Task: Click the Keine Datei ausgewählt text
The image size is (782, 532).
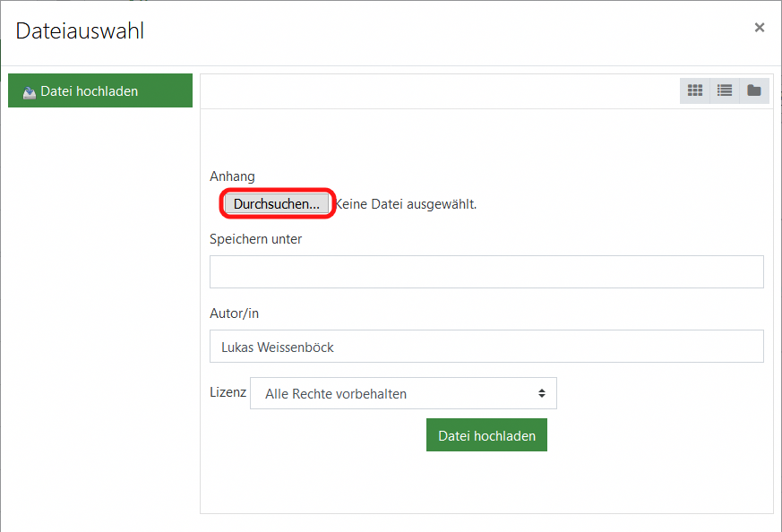Action: (406, 204)
